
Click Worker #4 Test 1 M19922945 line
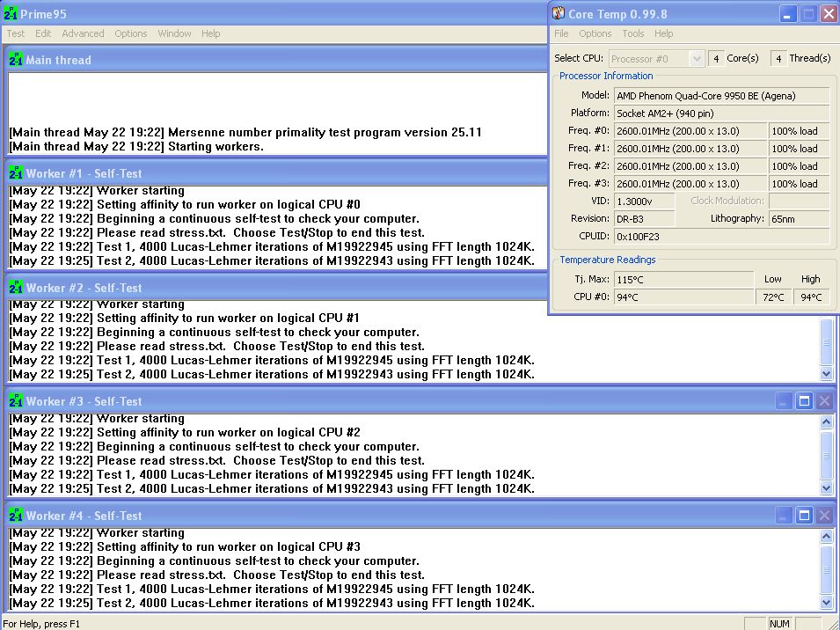click(x=272, y=590)
